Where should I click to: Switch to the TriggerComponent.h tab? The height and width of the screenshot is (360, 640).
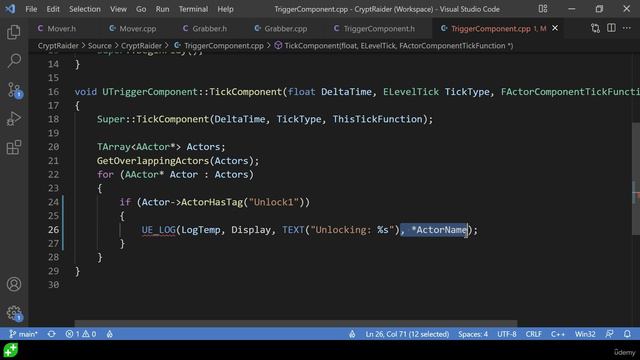[x=375, y=28]
